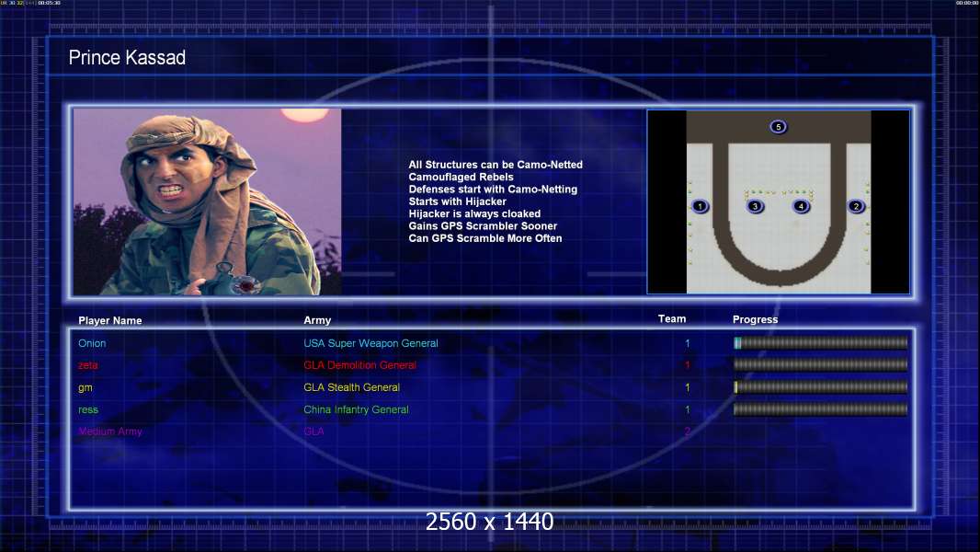Click USA Super Weapon General army

(370, 343)
